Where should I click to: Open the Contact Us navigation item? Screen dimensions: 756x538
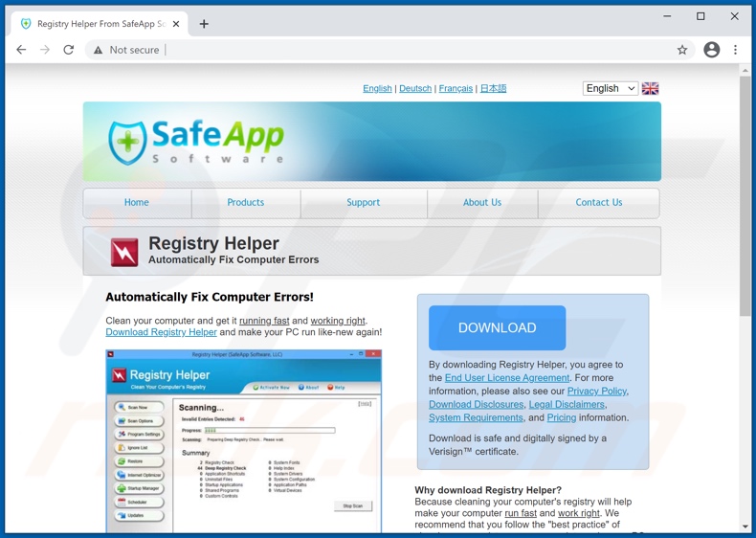599,203
